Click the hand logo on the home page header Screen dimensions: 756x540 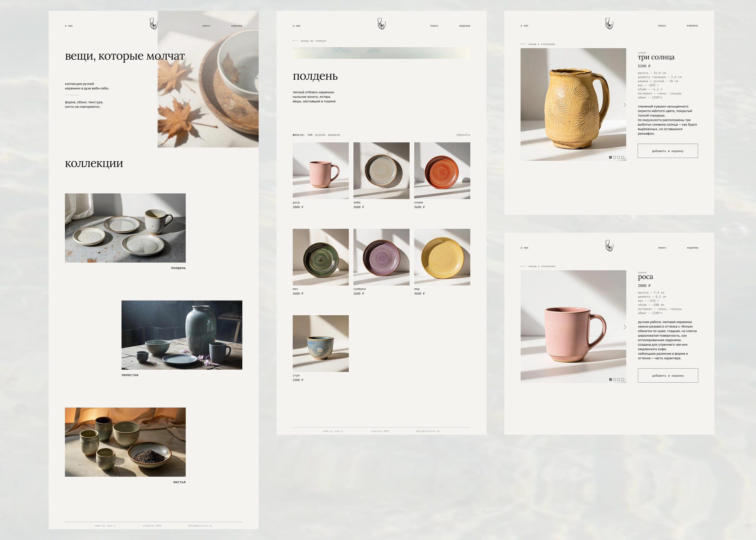[x=153, y=24]
